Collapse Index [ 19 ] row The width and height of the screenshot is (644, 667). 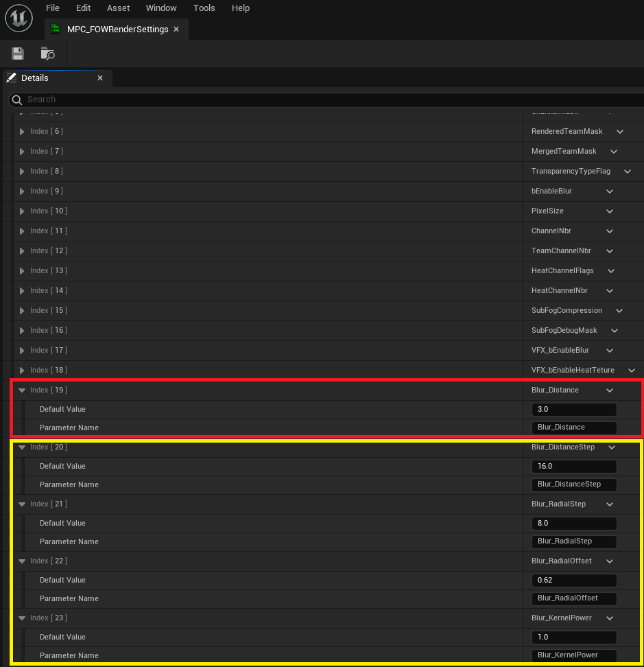(x=22, y=390)
